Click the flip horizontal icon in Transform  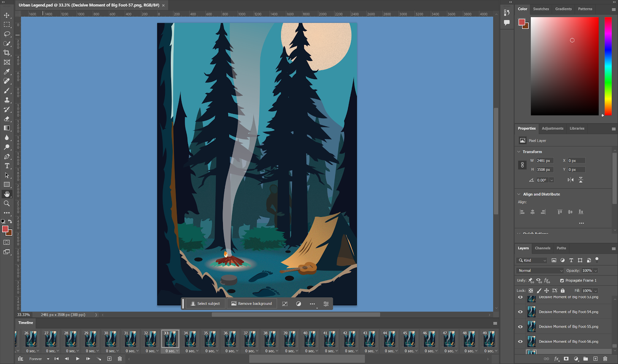point(570,180)
